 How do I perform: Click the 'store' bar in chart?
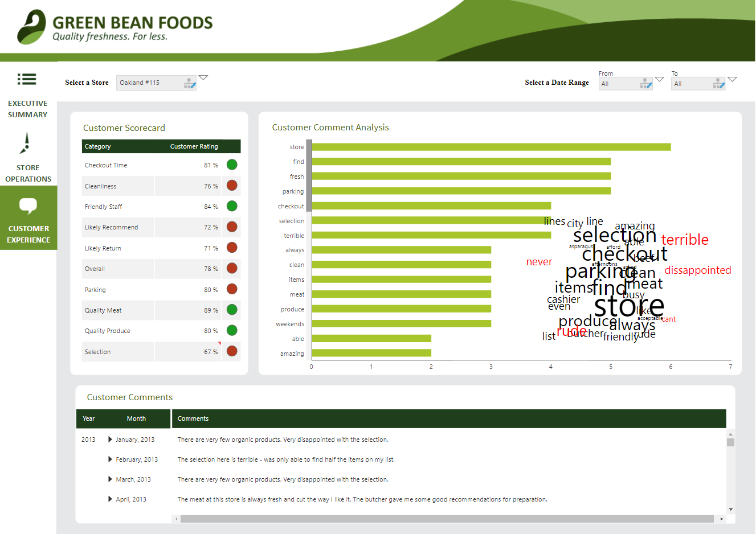491,147
